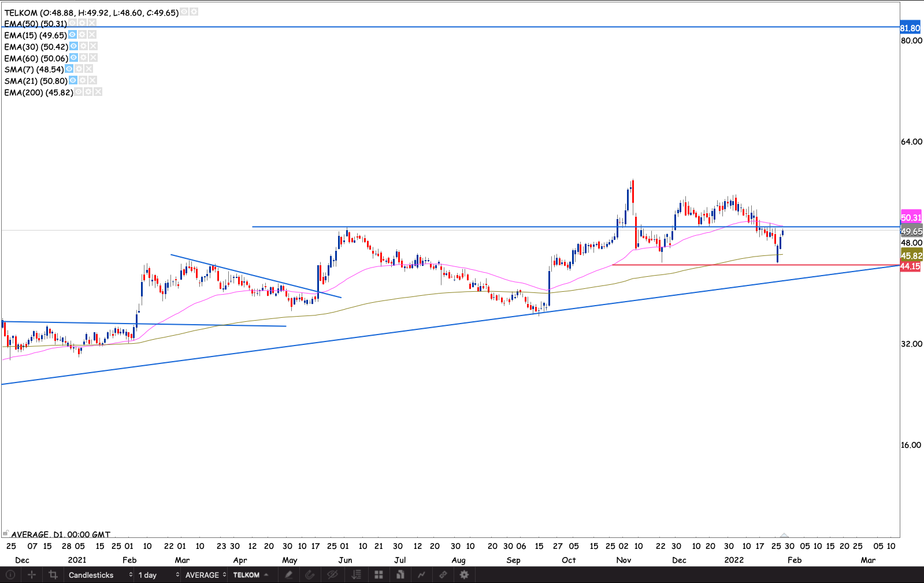Click the link chain icon in toolbar
The image size is (924, 583).
pos(443,575)
